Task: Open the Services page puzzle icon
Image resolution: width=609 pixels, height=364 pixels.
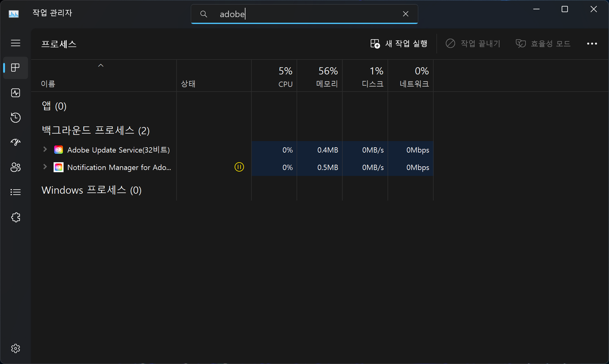Action: 15,217
